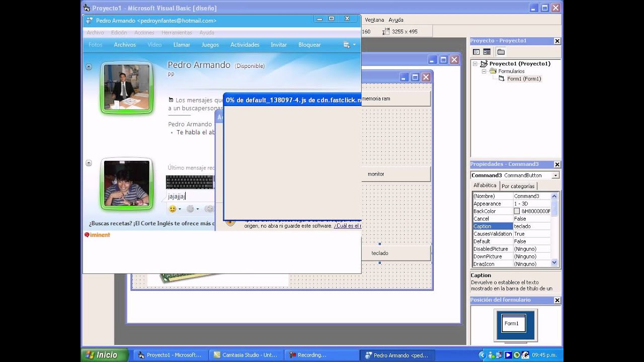Click Bloquear in Messenger toolbar

pos(309,45)
